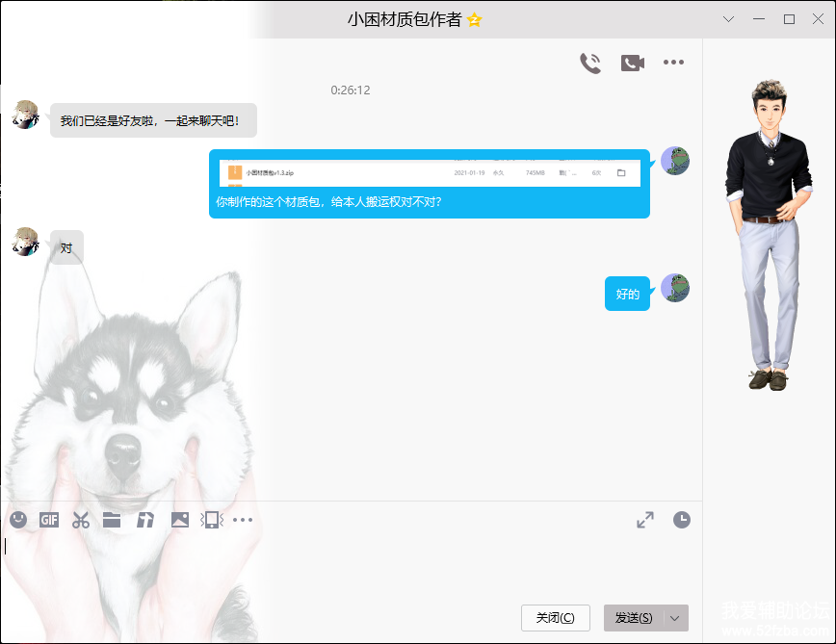Click the 关闭(C) close button
836x644 pixels.
[556, 618]
